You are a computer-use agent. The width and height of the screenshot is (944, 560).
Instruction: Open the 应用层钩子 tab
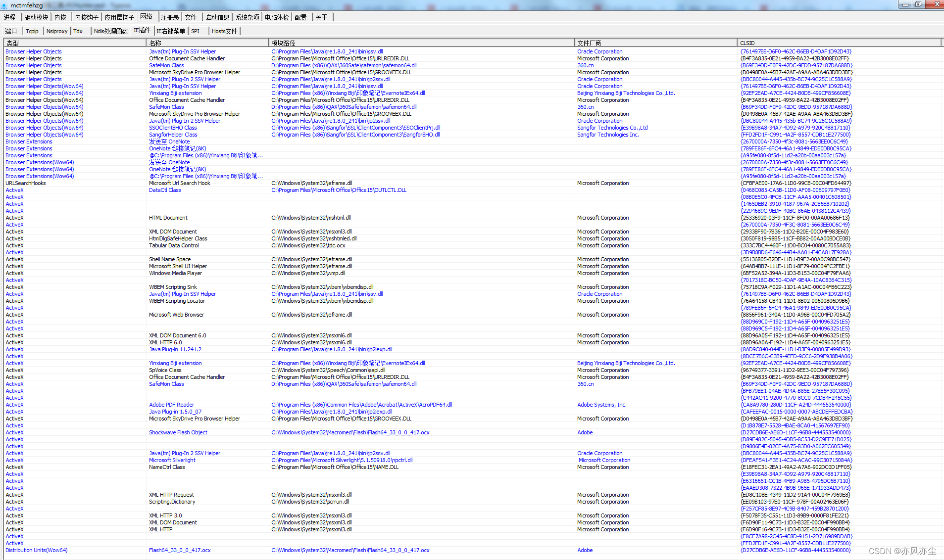click(119, 17)
